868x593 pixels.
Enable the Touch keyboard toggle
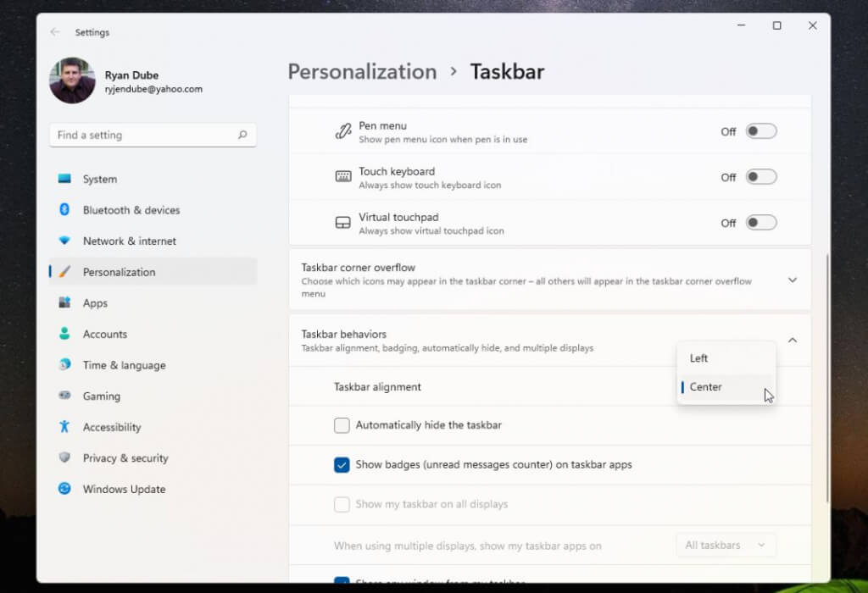tap(760, 177)
